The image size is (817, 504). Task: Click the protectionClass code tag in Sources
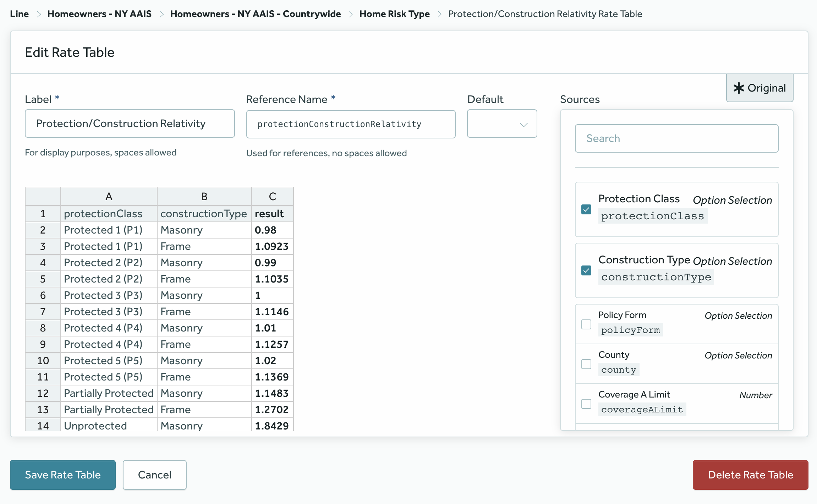[x=653, y=216]
